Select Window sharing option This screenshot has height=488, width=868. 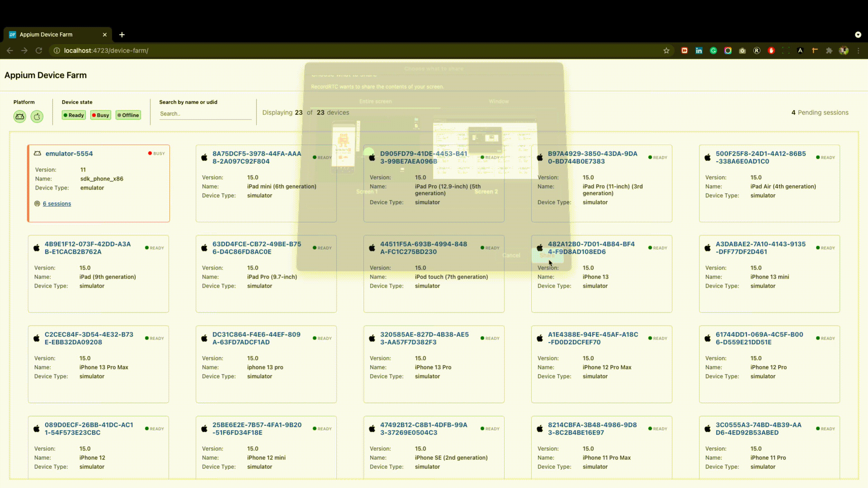(x=498, y=101)
